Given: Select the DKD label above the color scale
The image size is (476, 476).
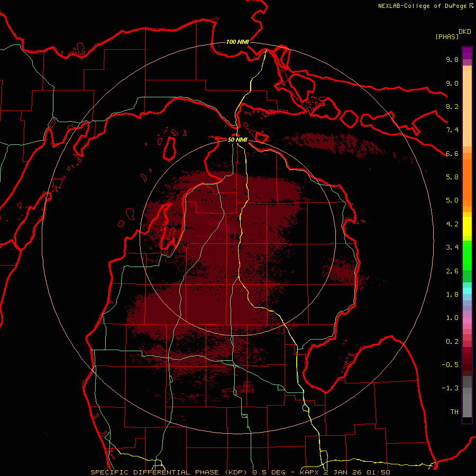Looking at the screenshot, I should [x=465, y=32].
